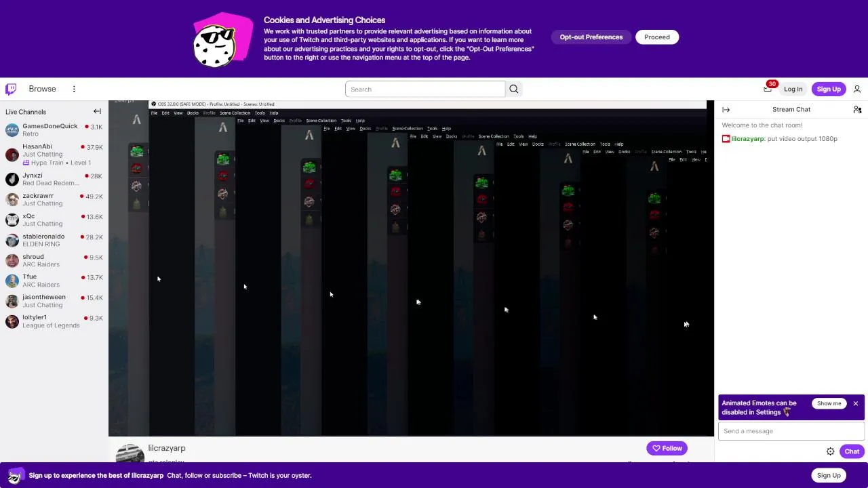The height and width of the screenshot is (488, 868).
Task: Open notifications inbox with 30 badge
Action: coord(768,88)
